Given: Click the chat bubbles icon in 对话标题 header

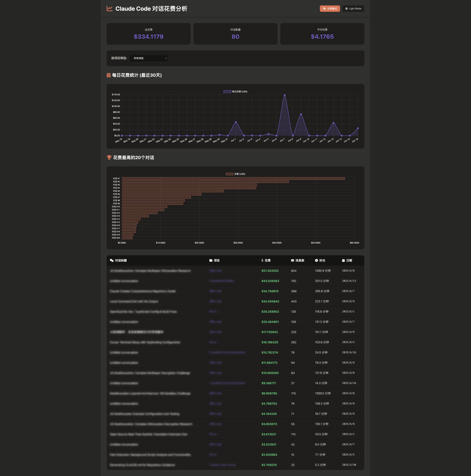Looking at the screenshot, I should 112,260.
